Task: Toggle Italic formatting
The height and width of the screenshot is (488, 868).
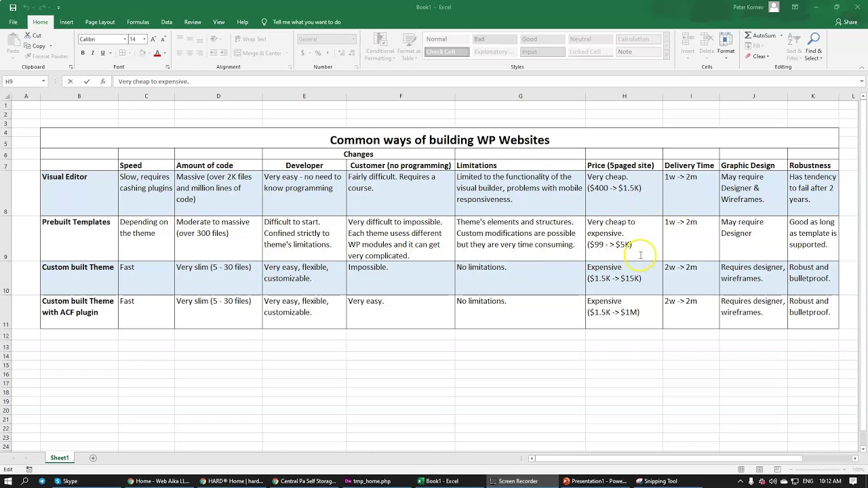Action: 92,53
